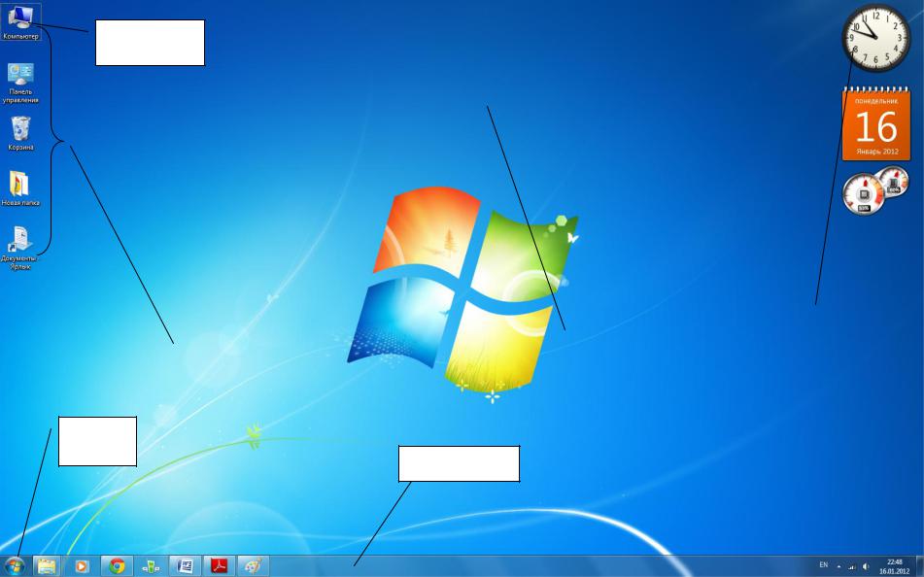This screenshot has height=577, width=924.
Task: Switch the EN input language indicator
Action: pyautogui.click(x=824, y=565)
